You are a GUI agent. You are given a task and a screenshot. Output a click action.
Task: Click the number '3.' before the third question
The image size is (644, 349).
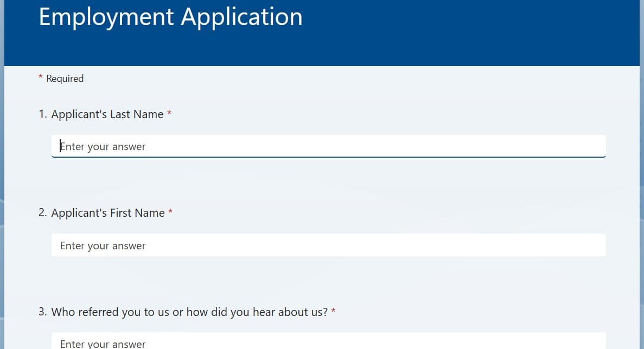[42, 312]
